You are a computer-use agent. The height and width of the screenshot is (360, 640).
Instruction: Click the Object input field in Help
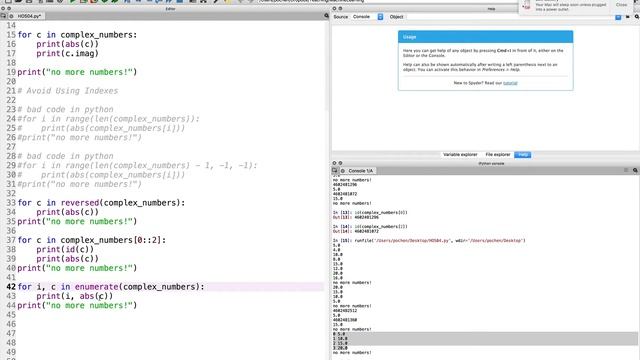click(510, 17)
